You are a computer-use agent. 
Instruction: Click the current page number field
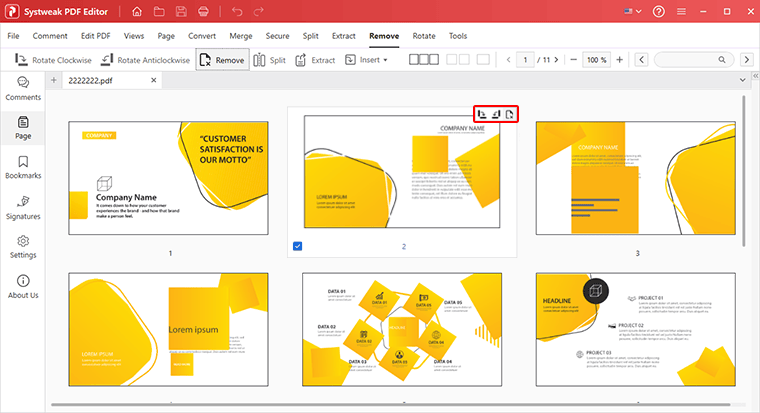524,60
